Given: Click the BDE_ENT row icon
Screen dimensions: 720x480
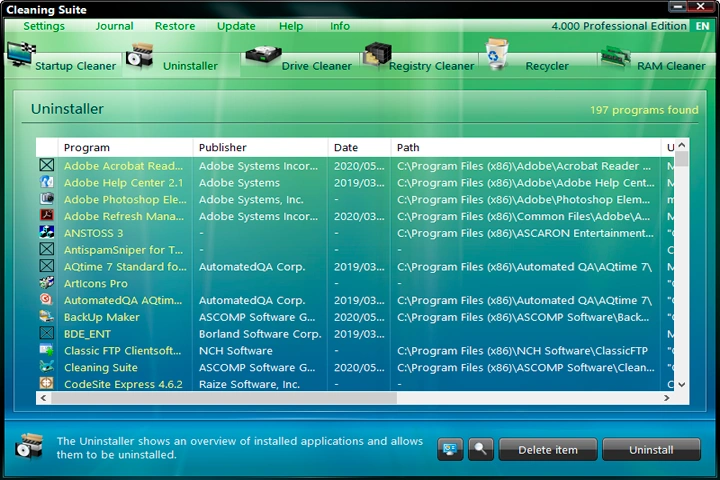Looking at the screenshot, I should pos(46,333).
